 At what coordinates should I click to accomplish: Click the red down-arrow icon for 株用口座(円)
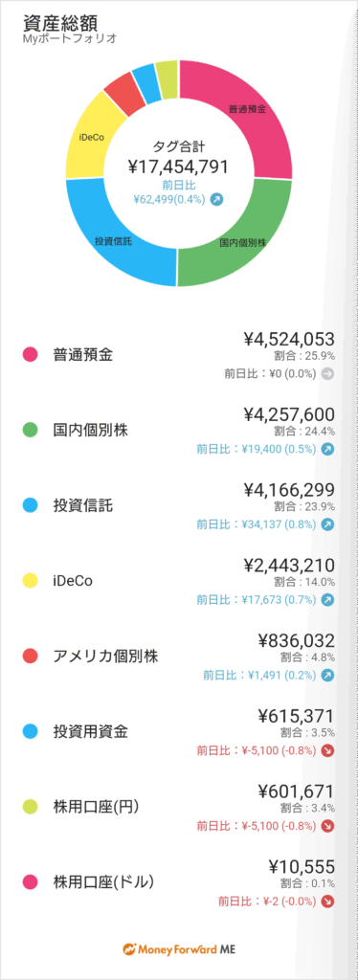(x=327, y=826)
